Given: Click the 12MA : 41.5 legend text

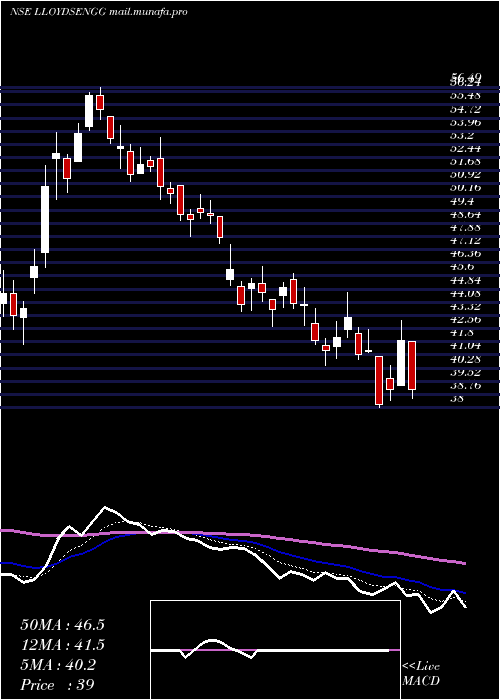Looking at the screenshot, I should (x=62, y=645).
